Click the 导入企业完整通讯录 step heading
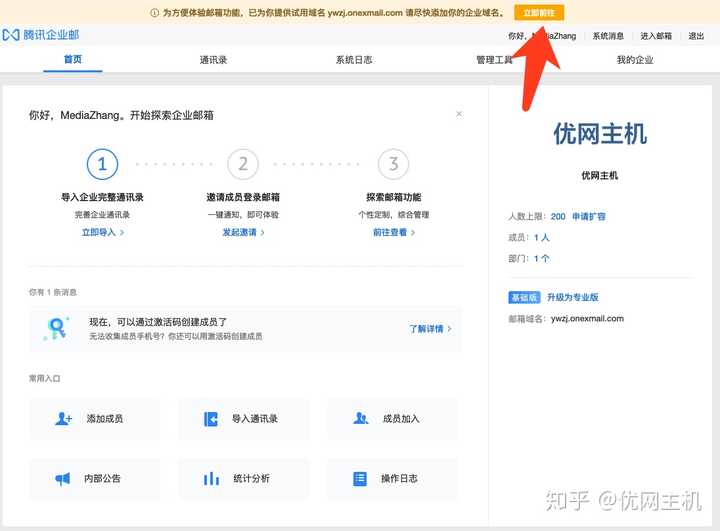This screenshot has height=531, width=720. tap(102, 197)
